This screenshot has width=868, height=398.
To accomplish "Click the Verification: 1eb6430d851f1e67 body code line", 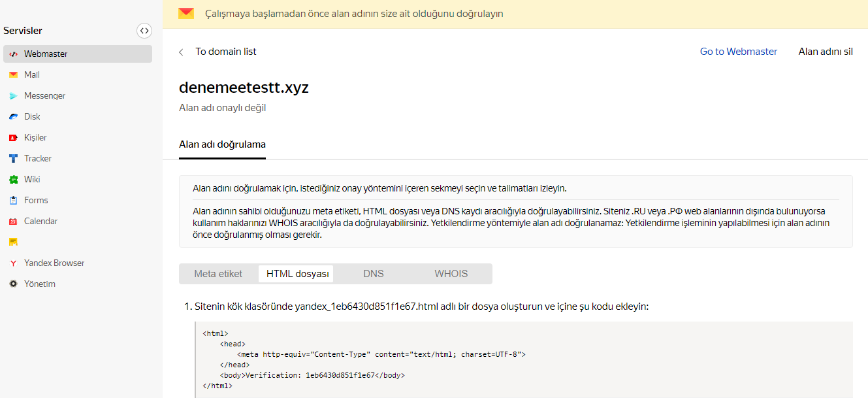I will coord(312,375).
